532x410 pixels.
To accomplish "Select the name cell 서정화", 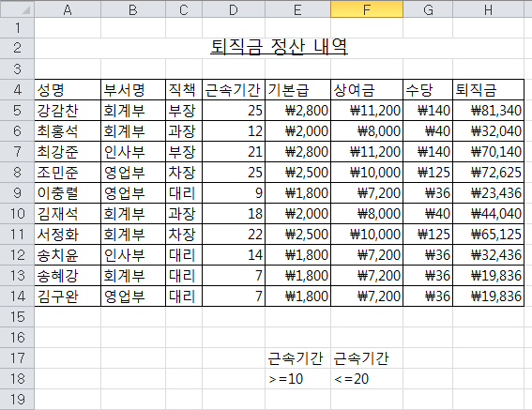I will pos(68,235).
